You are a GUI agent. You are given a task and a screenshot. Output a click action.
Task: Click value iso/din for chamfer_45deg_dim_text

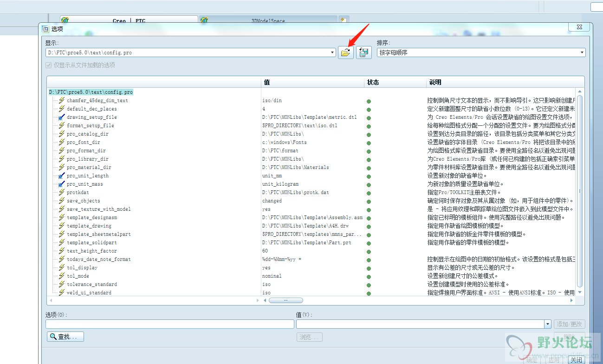[272, 100]
